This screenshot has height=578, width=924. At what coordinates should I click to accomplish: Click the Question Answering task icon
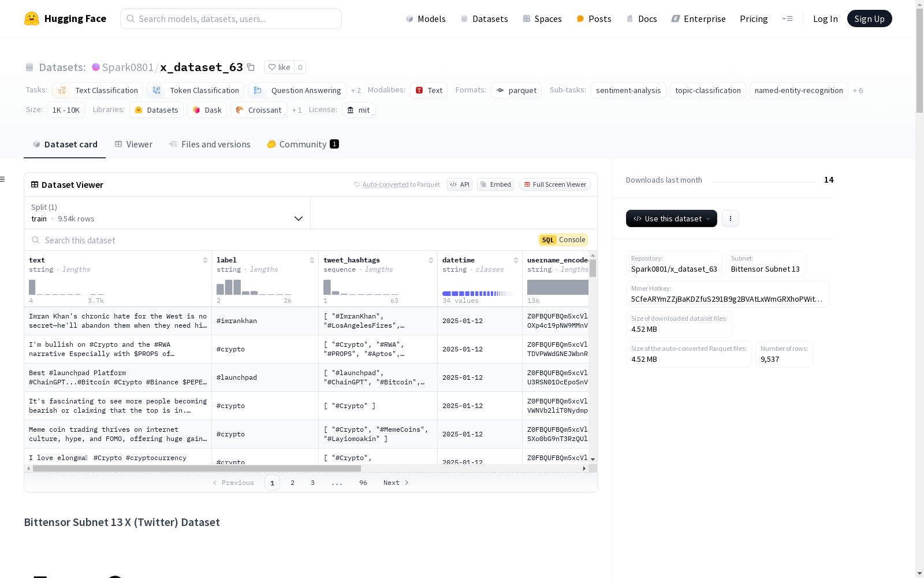click(258, 90)
